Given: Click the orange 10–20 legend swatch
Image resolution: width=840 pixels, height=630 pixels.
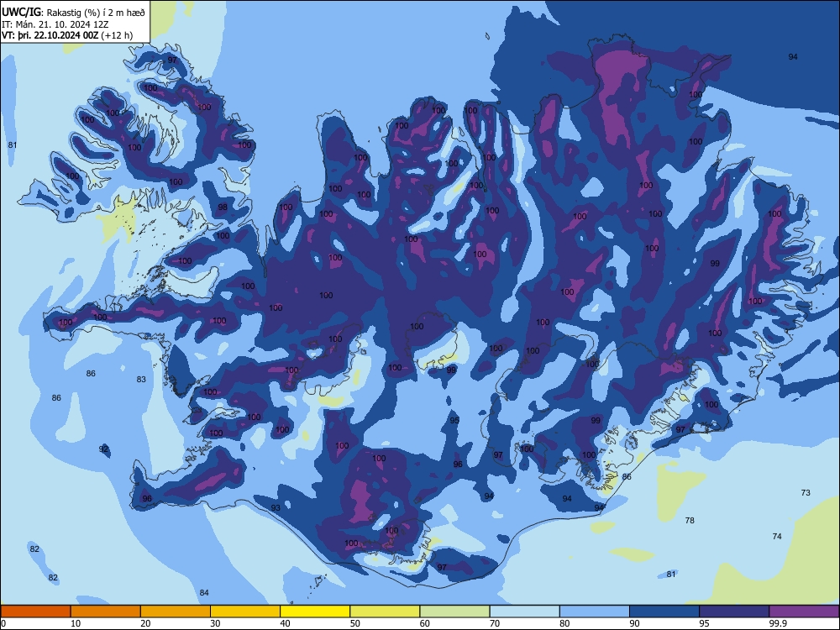Looking at the screenshot, I should click(x=106, y=612).
